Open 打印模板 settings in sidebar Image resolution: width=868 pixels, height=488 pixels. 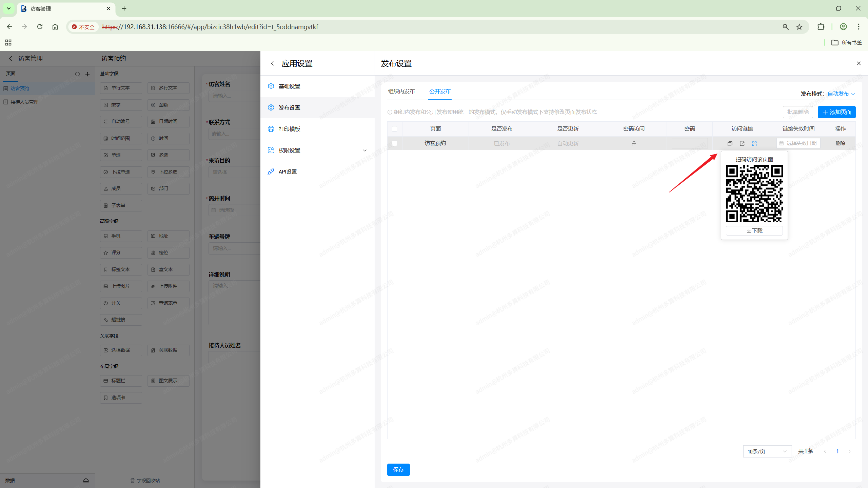289,129
